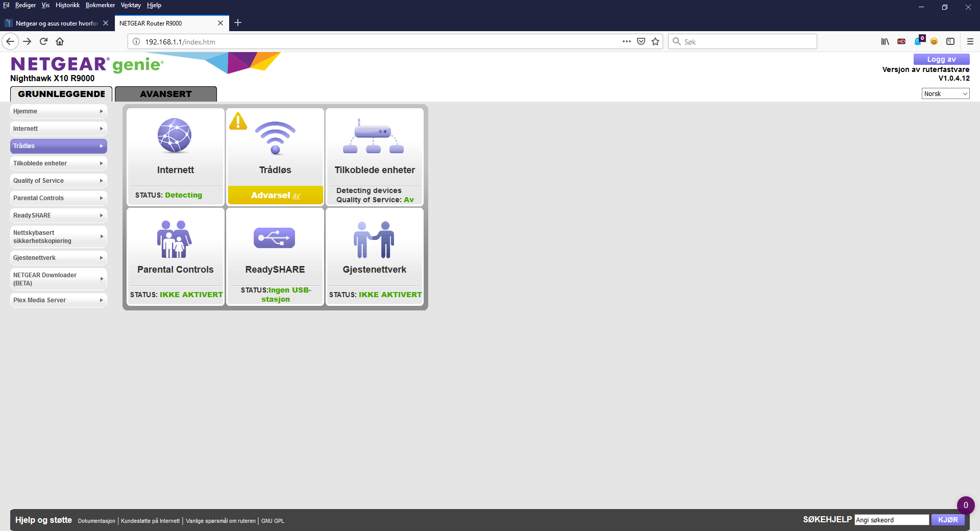Image resolution: width=980 pixels, height=531 pixels.
Task: Click the Angi søkeord help search field
Action: click(892, 520)
